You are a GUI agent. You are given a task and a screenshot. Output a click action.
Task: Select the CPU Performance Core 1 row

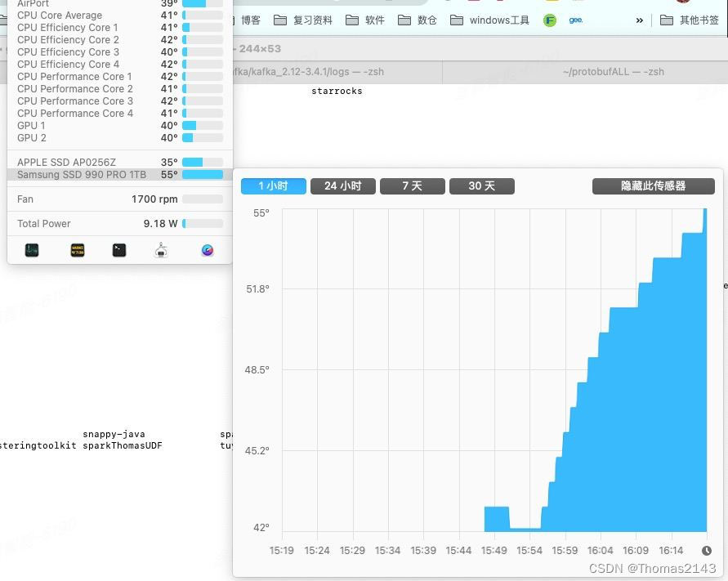(120, 77)
